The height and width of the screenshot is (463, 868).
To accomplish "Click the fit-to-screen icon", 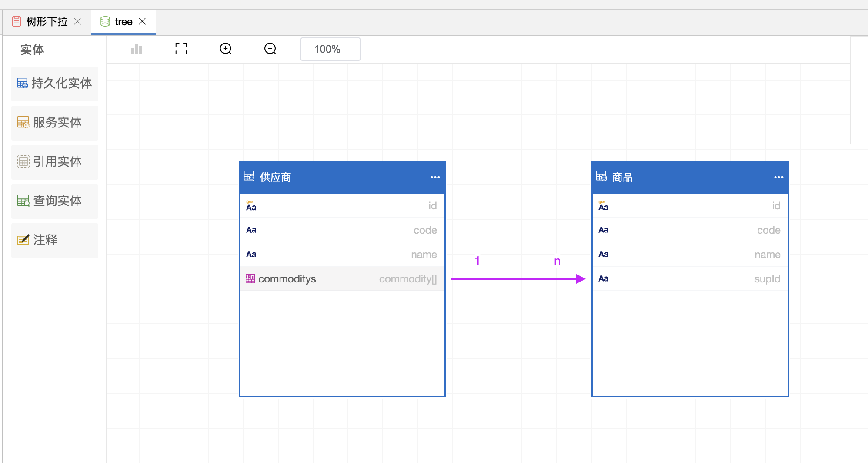I will pyautogui.click(x=181, y=49).
